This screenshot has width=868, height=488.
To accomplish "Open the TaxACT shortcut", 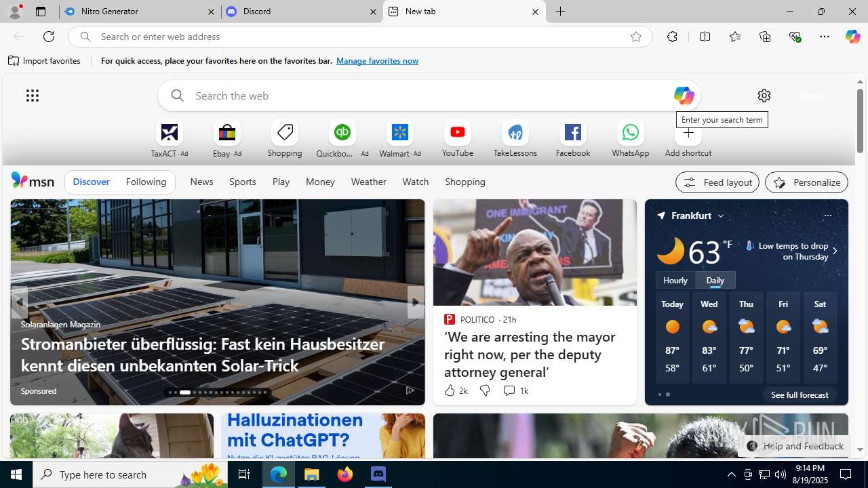I will [x=170, y=139].
